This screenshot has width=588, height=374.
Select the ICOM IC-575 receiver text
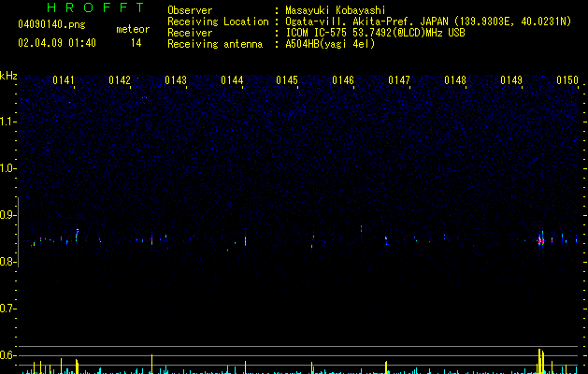(x=375, y=33)
